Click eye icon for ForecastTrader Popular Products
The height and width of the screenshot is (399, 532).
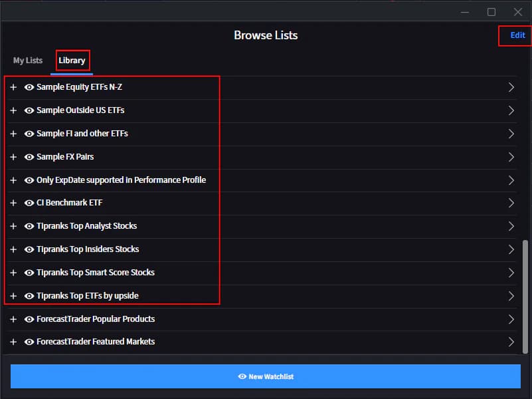tap(29, 319)
